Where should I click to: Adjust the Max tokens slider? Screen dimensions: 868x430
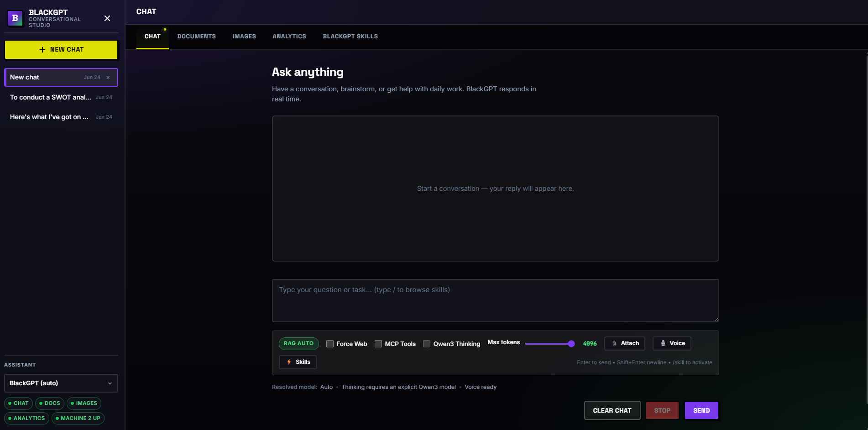coord(550,344)
